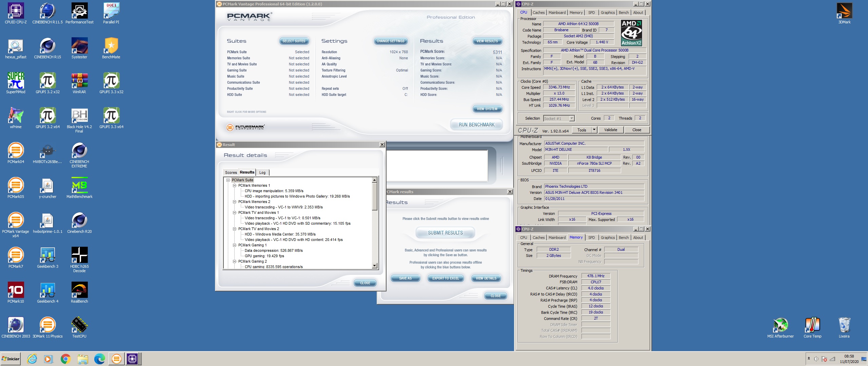Click CPU-Z Validate button
The width and height of the screenshot is (868, 366).
611,130
